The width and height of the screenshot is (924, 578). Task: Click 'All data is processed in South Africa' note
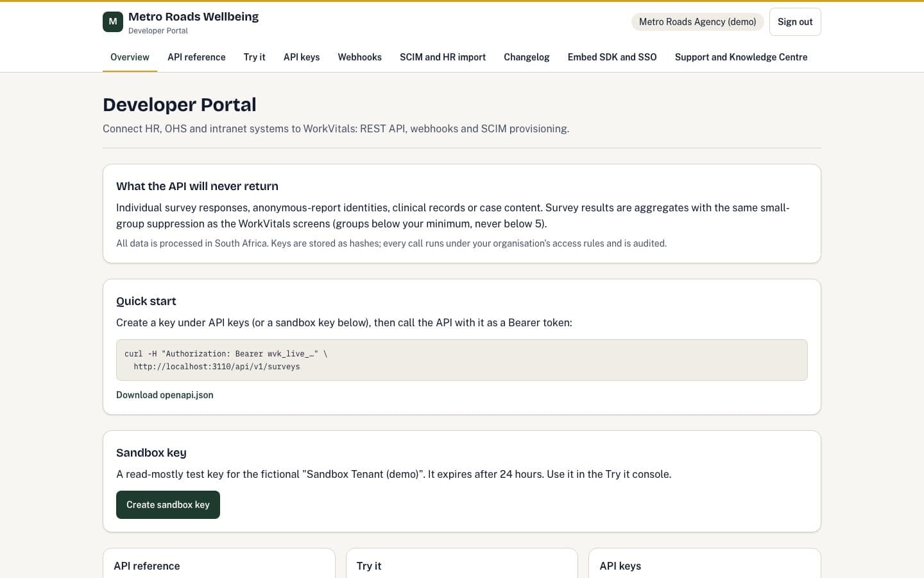coord(391,243)
